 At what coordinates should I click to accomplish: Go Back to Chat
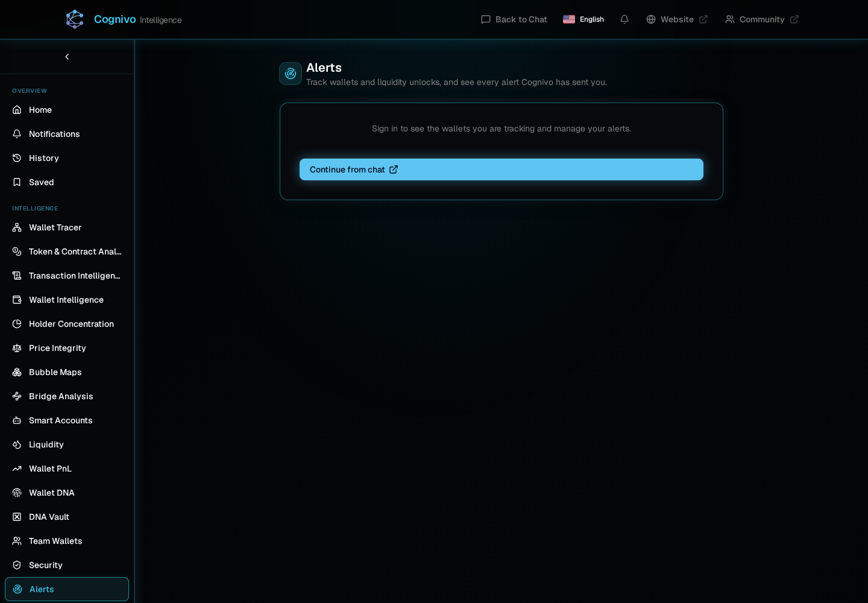514,19
